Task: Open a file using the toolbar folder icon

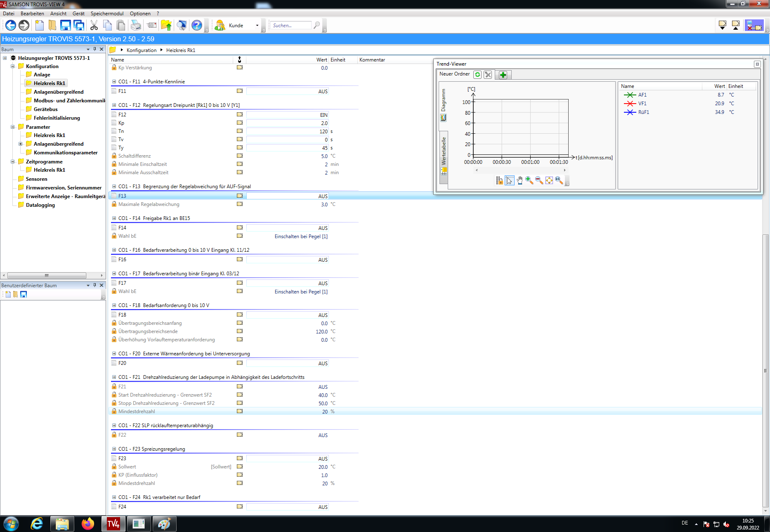Action: [52, 26]
